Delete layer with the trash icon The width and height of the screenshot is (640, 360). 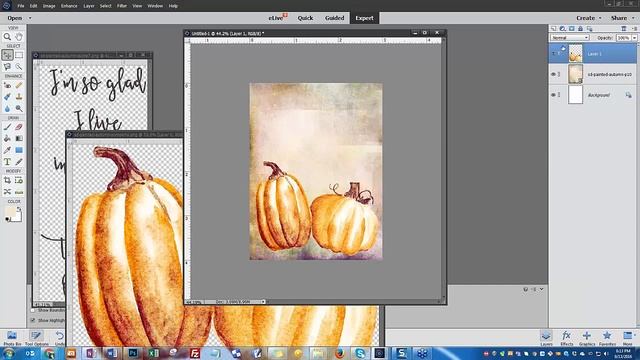[624, 29]
